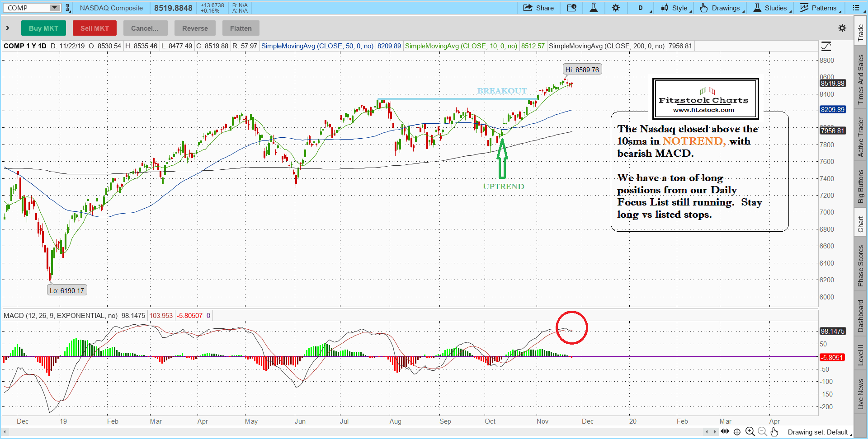Toggle the price axis scale icon
Screen dimensions: 868x439
(x=826, y=46)
